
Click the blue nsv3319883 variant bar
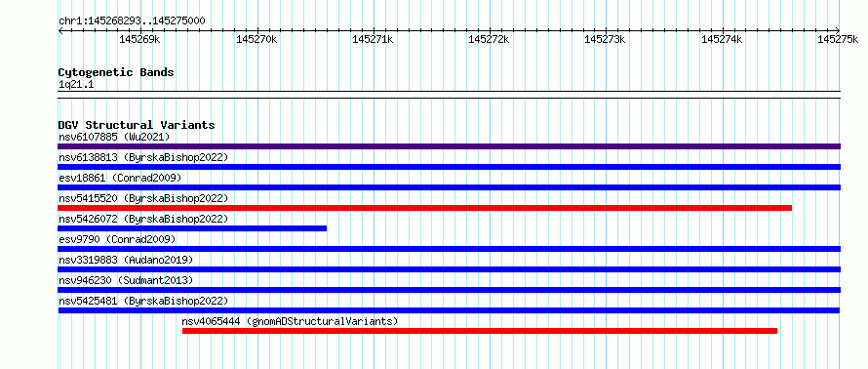click(449, 269)
